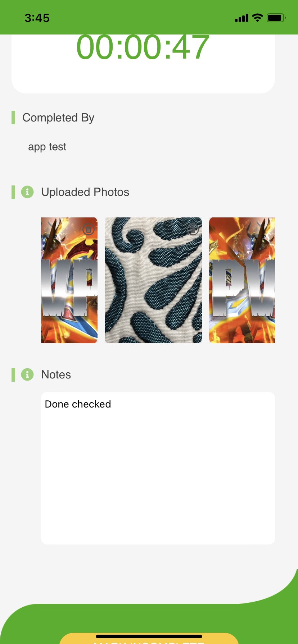
Task: Tap the 3:45 clock in status bar
Action: pyautogui.click(x=37, y=18)
